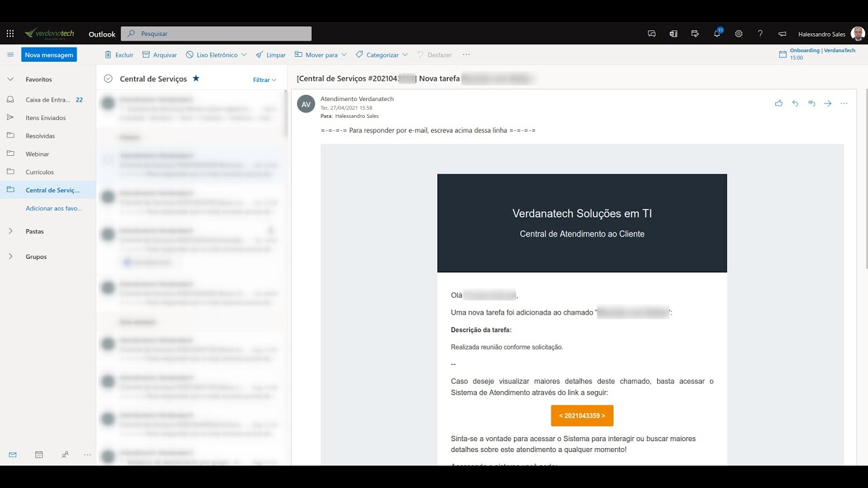Collapse the Favoritos section
868x488 pixels.
tap(10, 79)
